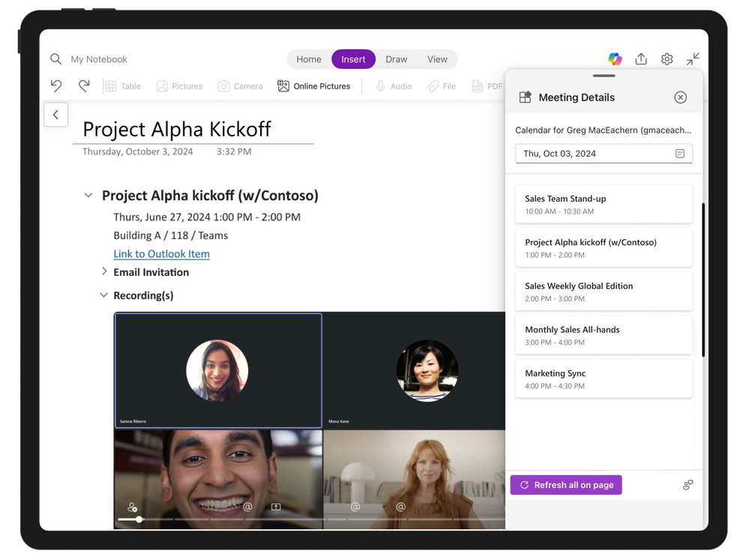Select the Sales Team Stand-up meeting

pos(604,204)
